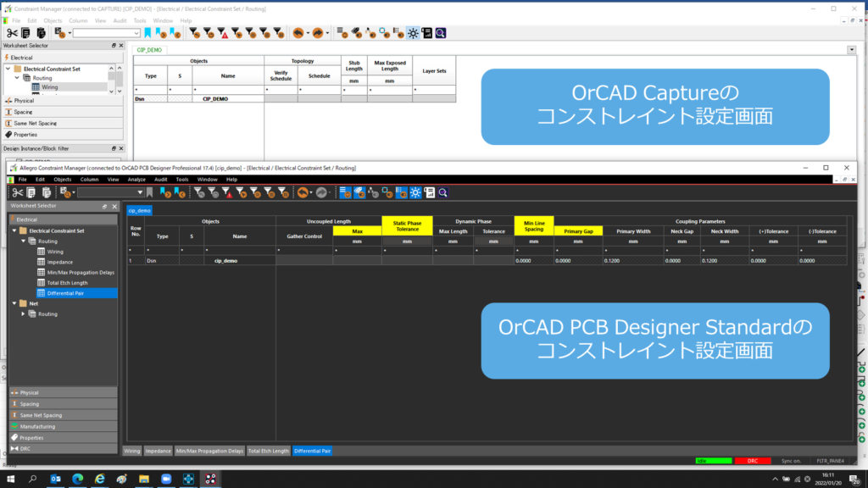Click the magnifier icon in Capture toolbar
The width and height of the screenshot is (868, 488).
tap(441, 33)
